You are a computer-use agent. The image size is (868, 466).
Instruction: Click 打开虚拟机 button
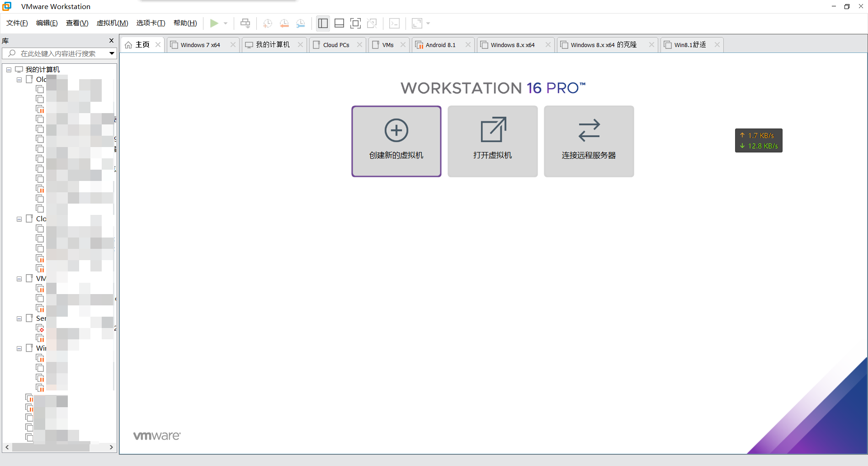[493, 141]
